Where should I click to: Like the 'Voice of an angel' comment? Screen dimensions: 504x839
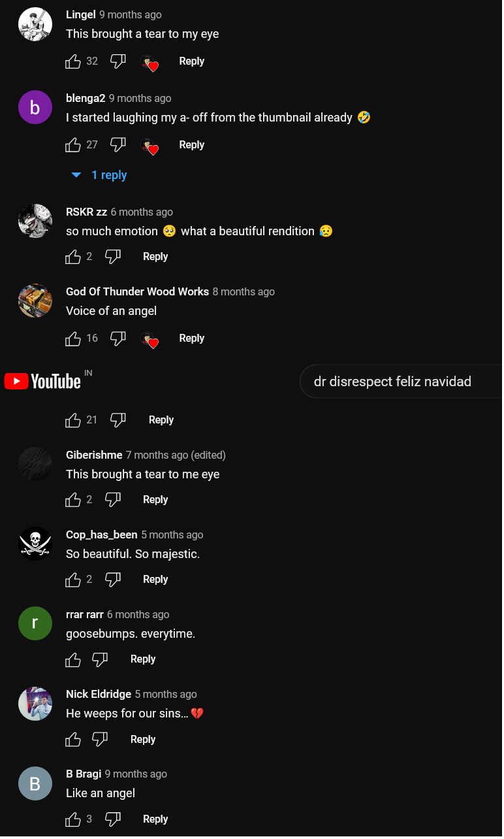point(73,338)
